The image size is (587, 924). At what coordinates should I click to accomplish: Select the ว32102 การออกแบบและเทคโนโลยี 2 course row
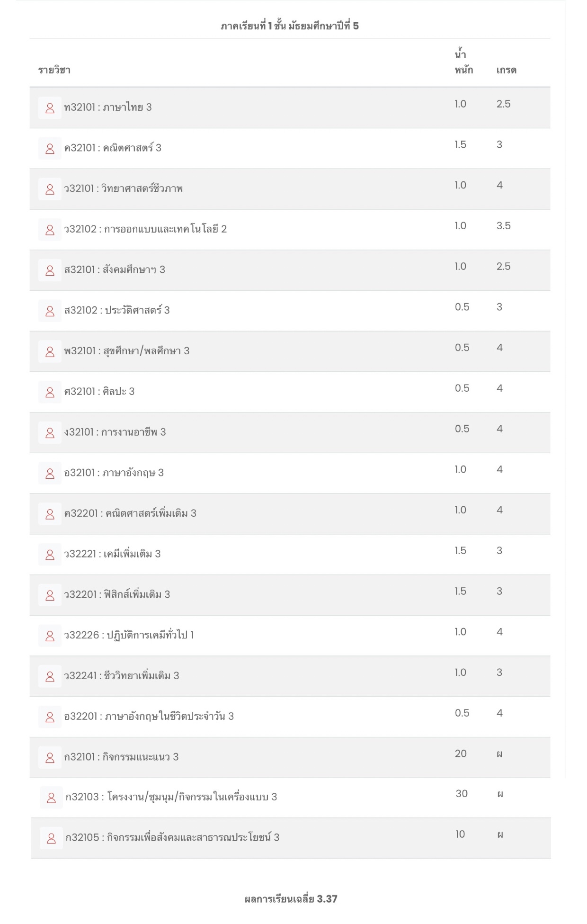(x=290, y=230)
